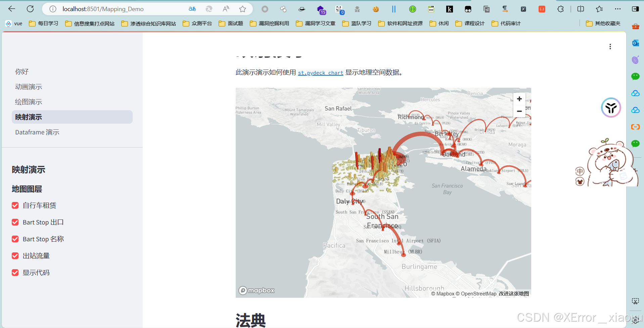Viewport: 644px width, 328px height.
Task: Uncheck the 自行车租赁 checkbox
Action: point(15,205)
